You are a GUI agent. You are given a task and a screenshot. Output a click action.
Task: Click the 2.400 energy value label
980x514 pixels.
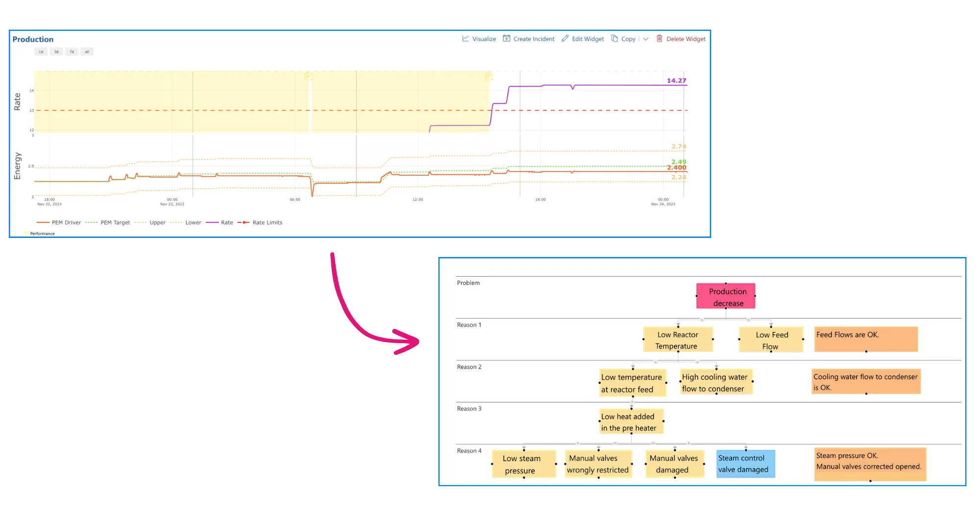coord(676,168)
